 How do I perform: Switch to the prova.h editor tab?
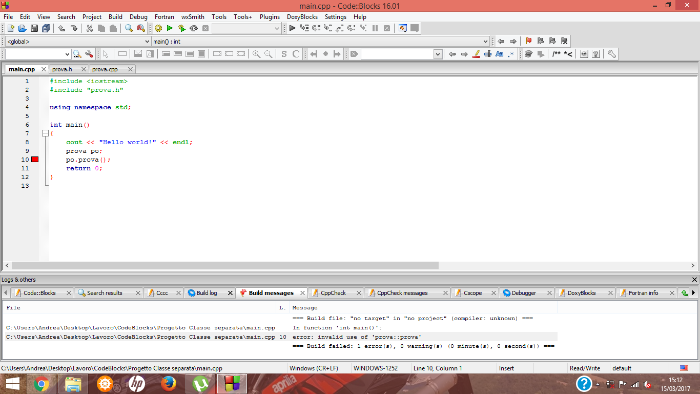(x=62, y=69)
